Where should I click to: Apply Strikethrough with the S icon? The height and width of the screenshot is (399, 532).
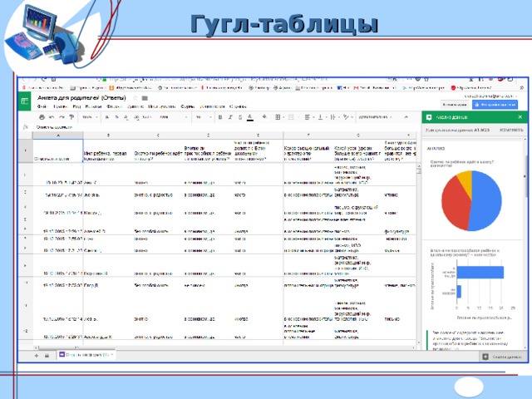click(240, 117)
